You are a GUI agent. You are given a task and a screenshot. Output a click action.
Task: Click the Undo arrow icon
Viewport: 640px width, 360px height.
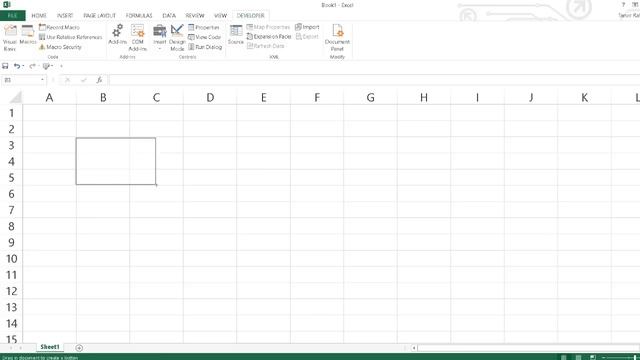click(17, 66)
